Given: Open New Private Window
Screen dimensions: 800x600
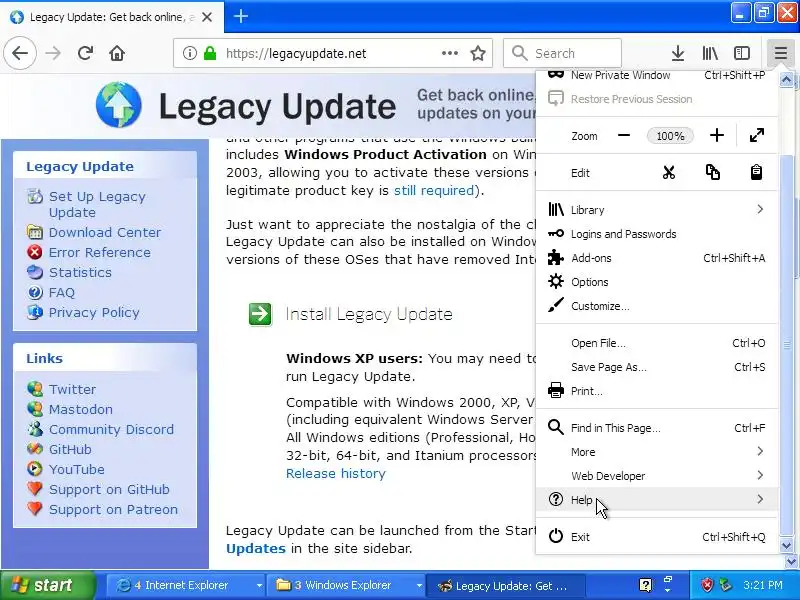Looking at the screenshot, I should pos(657,75).
